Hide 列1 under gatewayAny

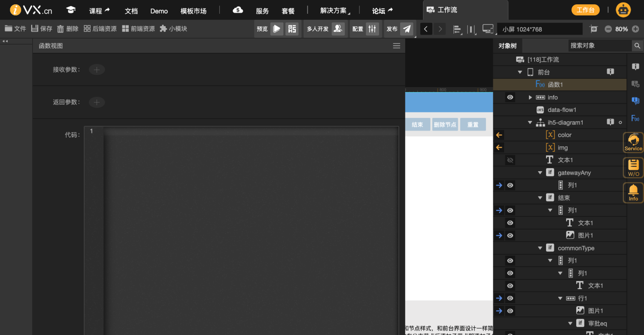click(x=510, y=185)
